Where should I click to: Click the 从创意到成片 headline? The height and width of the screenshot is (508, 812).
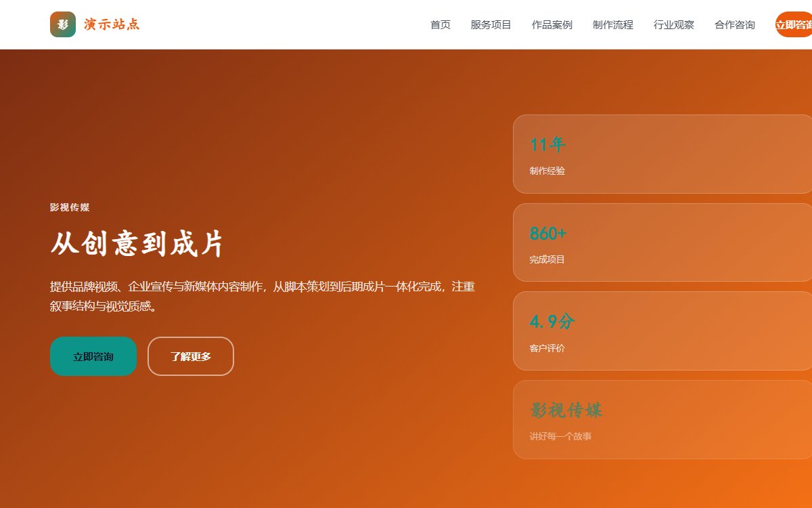click(x=137, y=245)
